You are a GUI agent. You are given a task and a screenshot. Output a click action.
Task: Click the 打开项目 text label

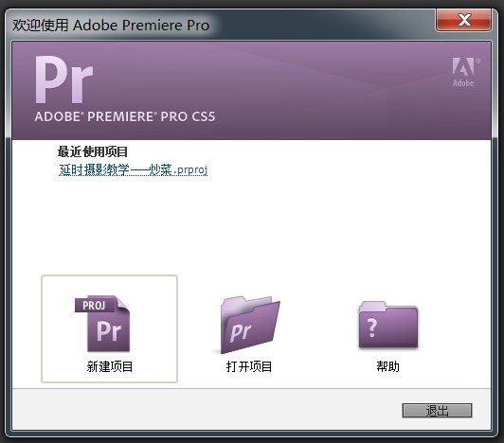249,366
